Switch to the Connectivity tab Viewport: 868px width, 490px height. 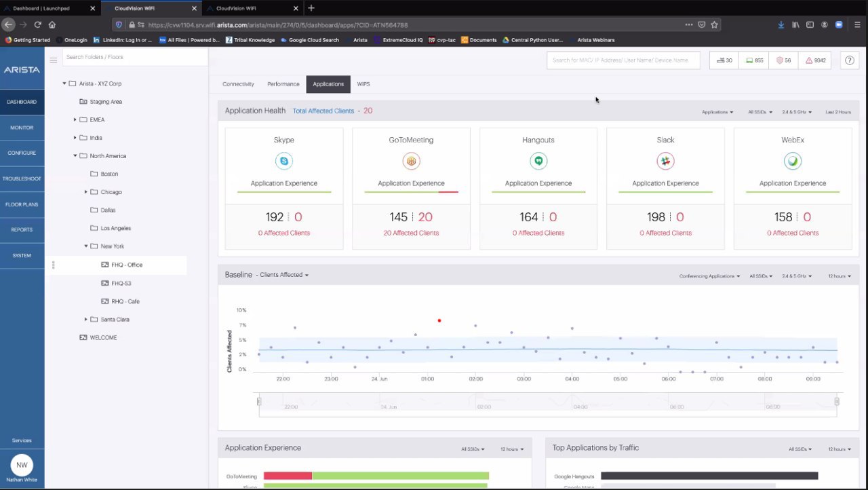238,84
